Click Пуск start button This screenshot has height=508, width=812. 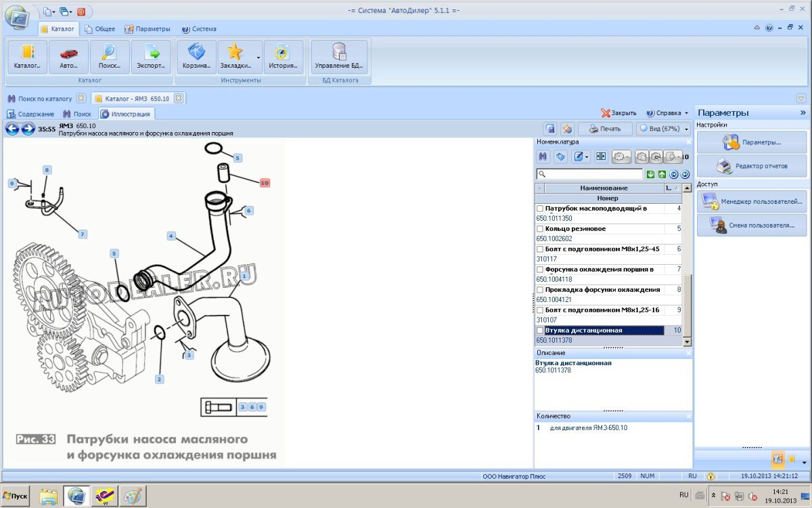[x=16, y=496]
